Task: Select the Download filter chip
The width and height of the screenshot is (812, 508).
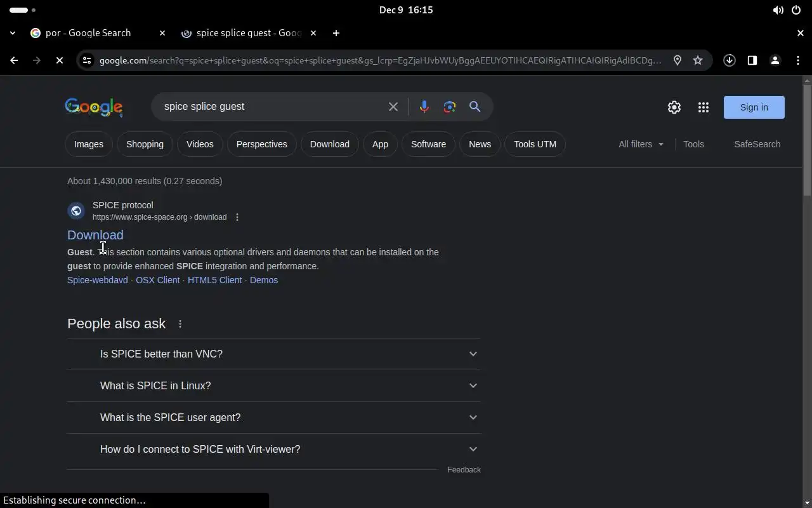Action: click(330, 144)
